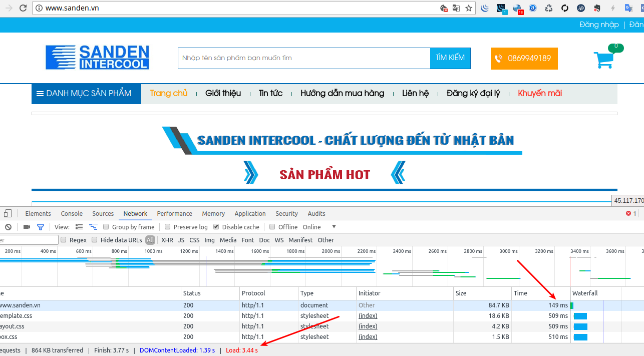Image resolution: width=644 pixels, height=356 pixels.
Task: Click the 0869949189 phone button
Action: coord(524,58)
